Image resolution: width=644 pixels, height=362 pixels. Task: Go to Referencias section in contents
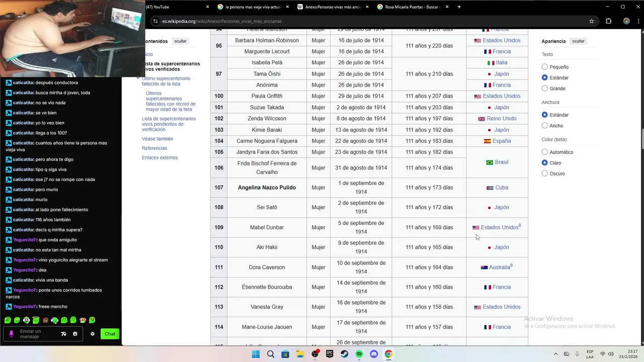point(154,148)
